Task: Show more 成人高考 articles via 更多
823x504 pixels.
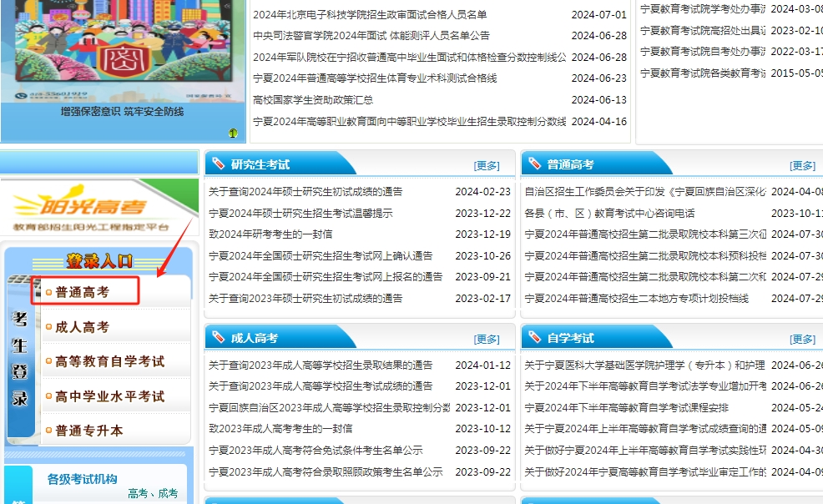Action: pyautogui.click(x=487, y=339)
